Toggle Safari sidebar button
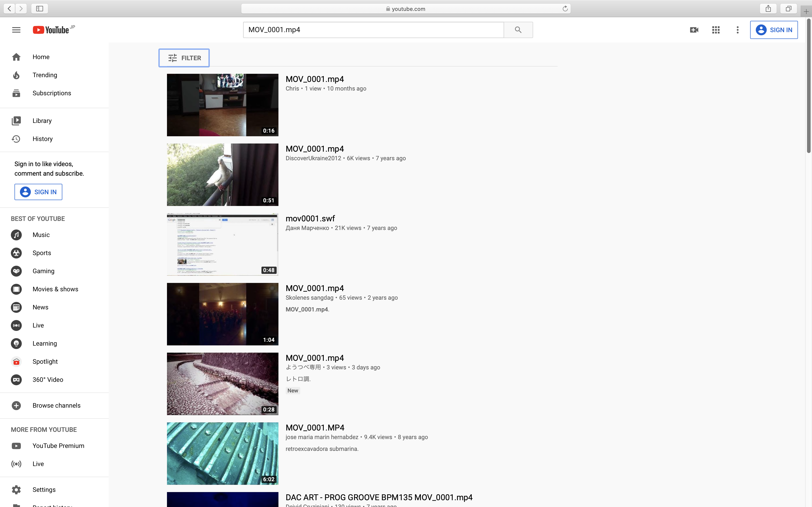812x507 pixels. pyautogui.click(x=40, y=9)
